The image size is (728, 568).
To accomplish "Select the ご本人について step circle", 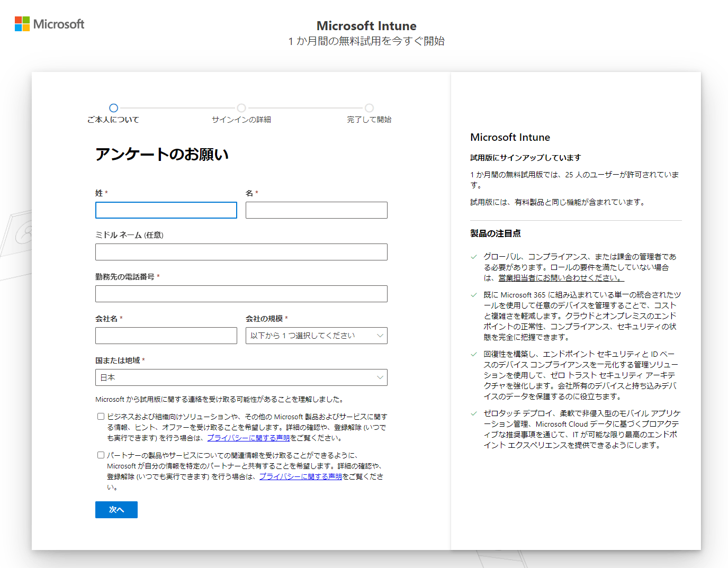I will [x=113, y=108].
